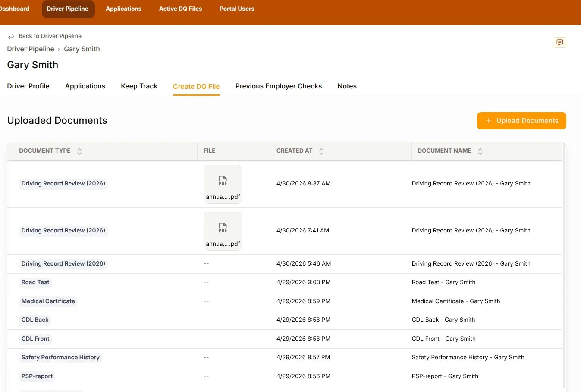Click Upload Documents button
The width and height of the screenshot is (581, 392).
click(x=521, y=121)
